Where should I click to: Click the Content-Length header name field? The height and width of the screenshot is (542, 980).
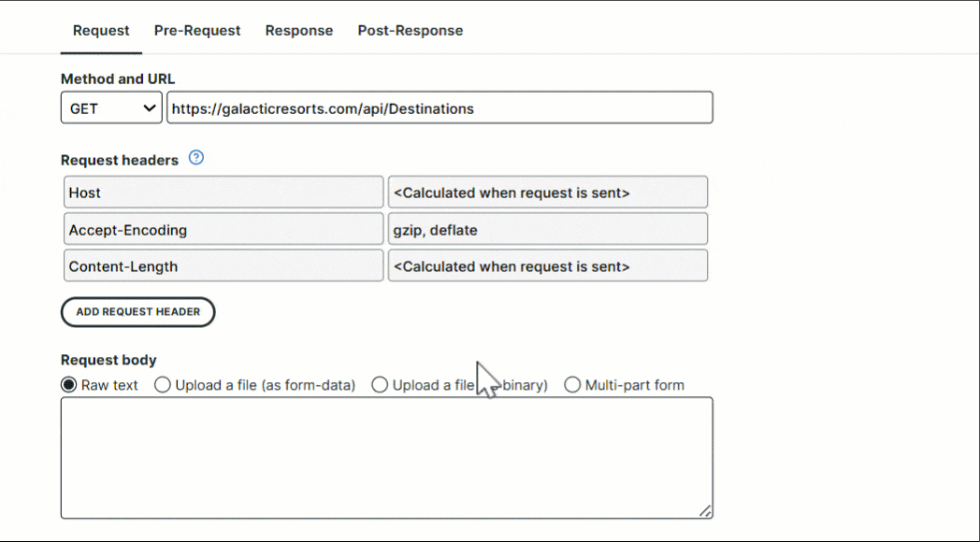click(x=223, y=266)
